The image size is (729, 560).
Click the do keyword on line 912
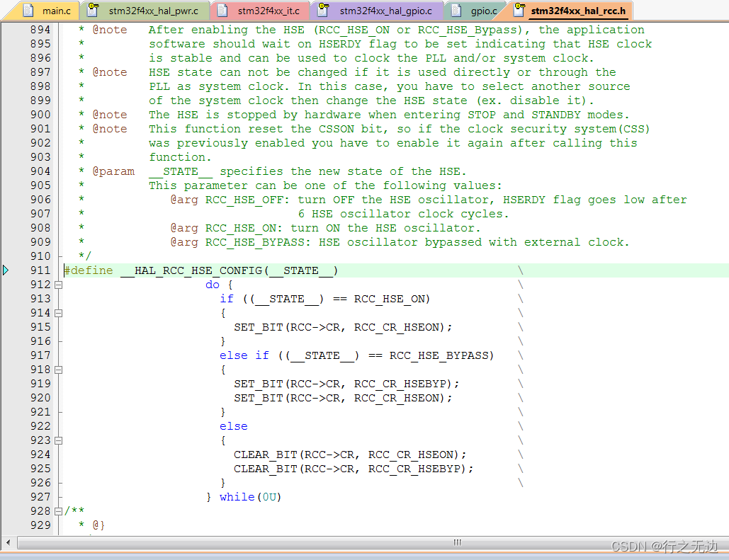(x=213, y=285)
